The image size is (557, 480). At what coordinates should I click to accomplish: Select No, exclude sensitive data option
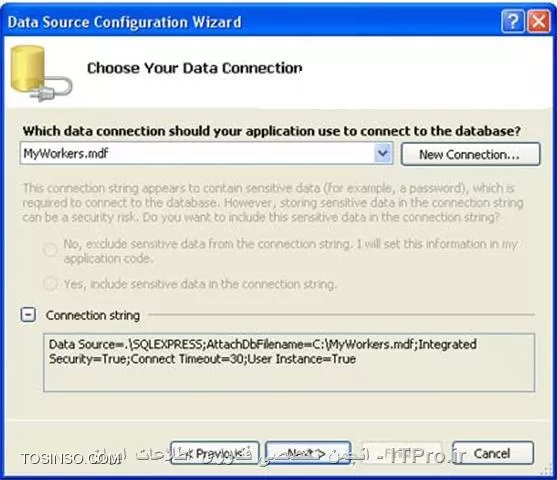(x=50, y=249)
